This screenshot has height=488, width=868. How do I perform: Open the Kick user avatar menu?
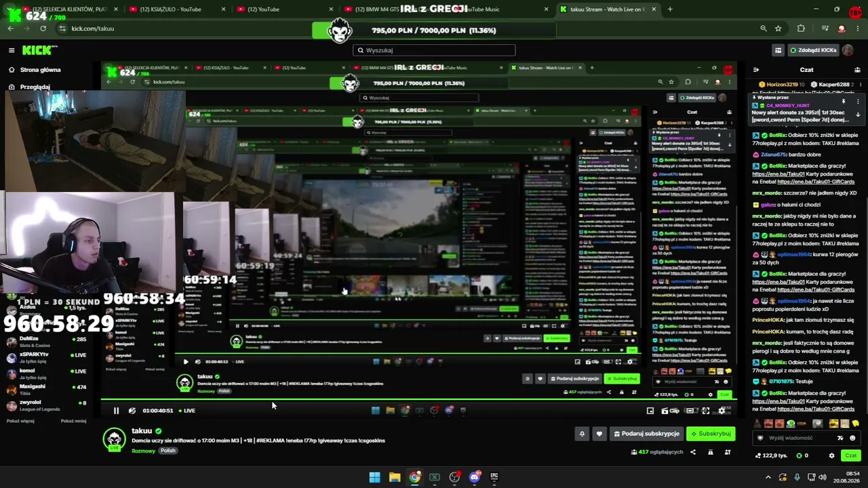pyautogui.click(x=848, y=50)
